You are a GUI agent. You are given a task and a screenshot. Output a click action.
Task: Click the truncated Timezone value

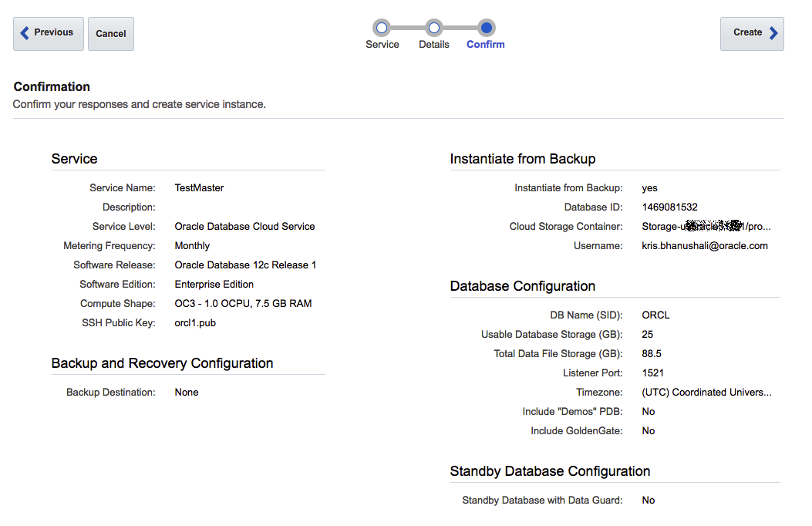706,393
